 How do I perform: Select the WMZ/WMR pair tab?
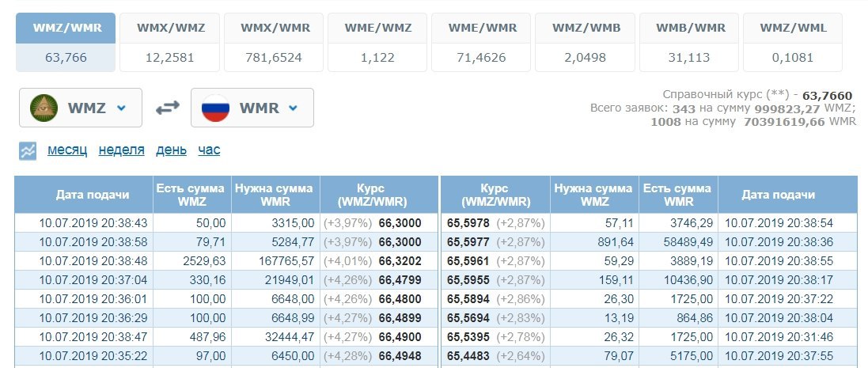tap(66, 42)
